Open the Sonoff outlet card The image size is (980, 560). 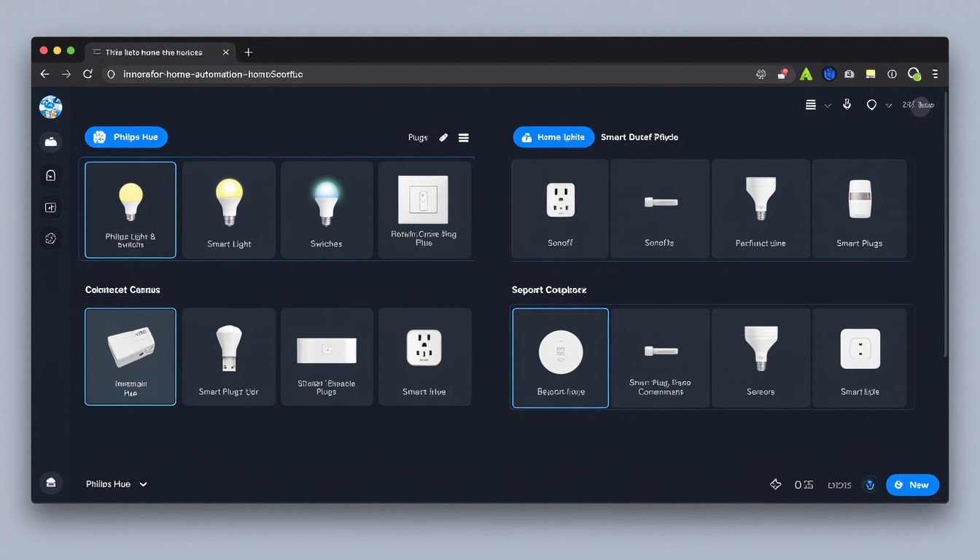(560, 209)
